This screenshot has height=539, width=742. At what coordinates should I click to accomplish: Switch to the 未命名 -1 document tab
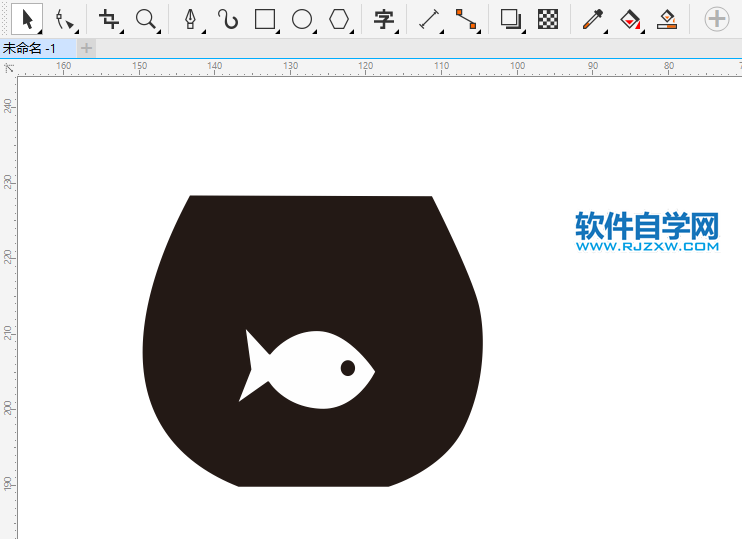(x=38, y=48)
